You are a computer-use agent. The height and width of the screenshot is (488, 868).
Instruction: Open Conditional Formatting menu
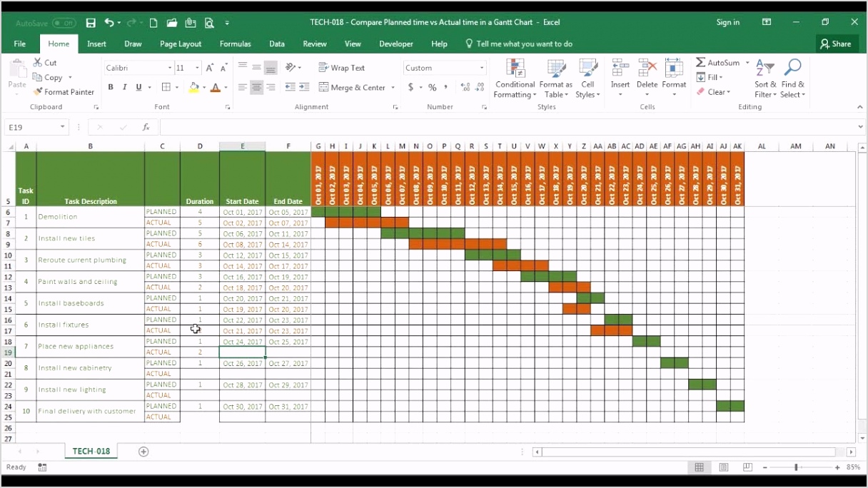click(515, 78)
